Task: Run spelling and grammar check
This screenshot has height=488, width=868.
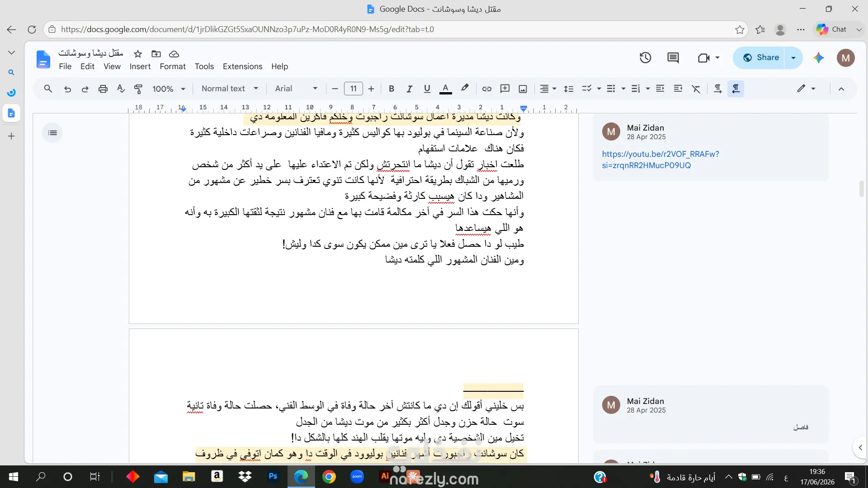Action: 121,89
